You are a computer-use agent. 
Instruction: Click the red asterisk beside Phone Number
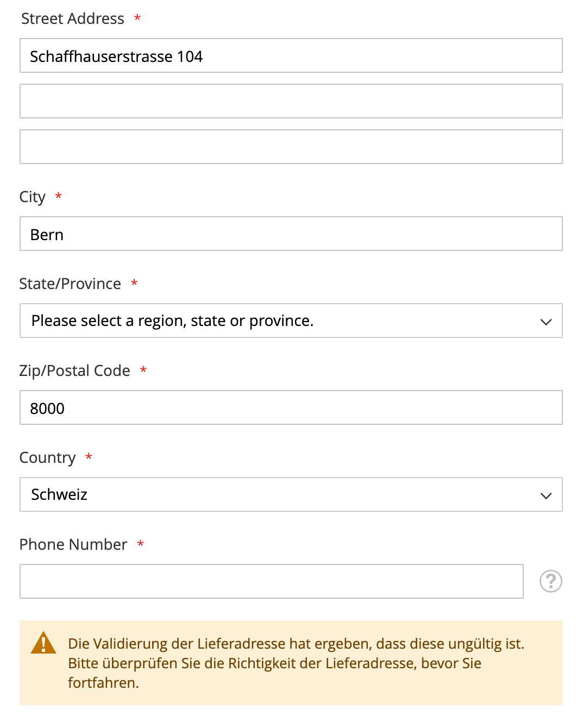click(141, 543)
